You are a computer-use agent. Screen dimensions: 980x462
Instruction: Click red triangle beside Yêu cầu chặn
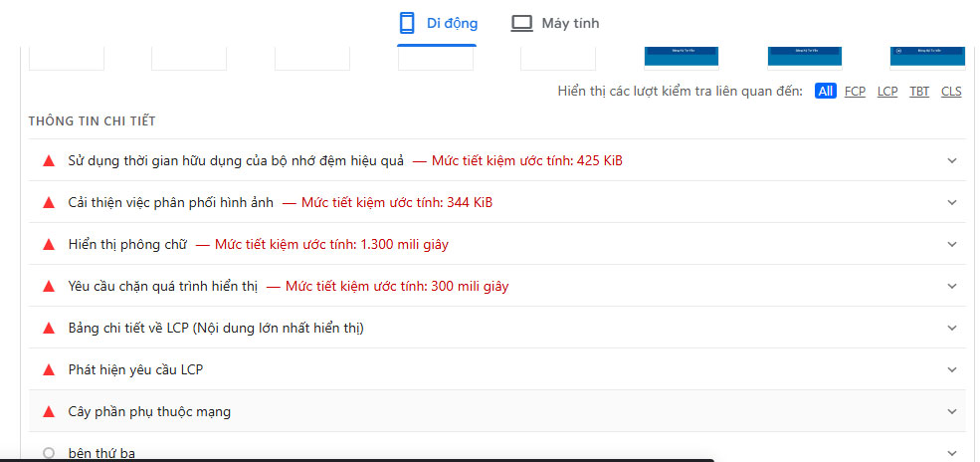49,287
